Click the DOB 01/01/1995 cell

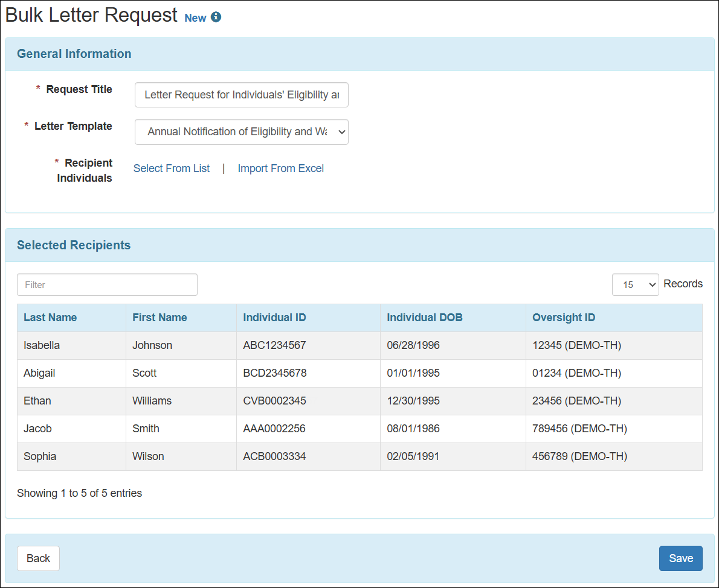point(453,373)
